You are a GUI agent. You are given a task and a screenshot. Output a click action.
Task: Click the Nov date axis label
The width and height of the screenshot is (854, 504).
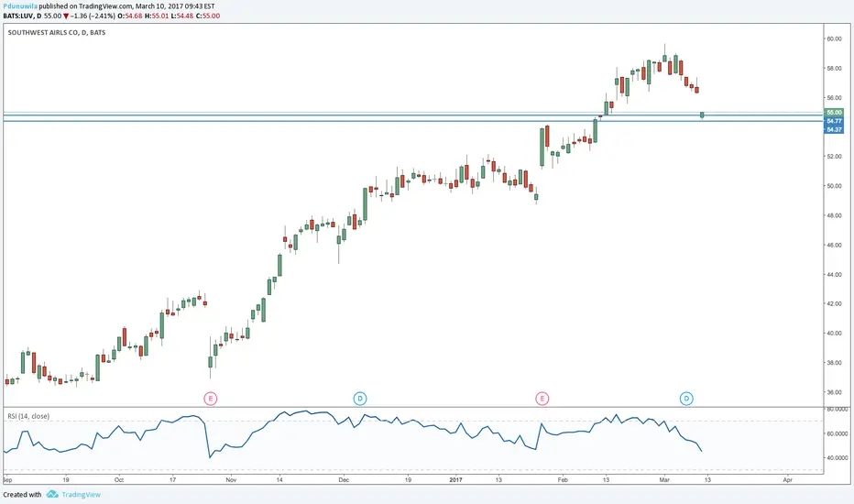coord(231,480)
